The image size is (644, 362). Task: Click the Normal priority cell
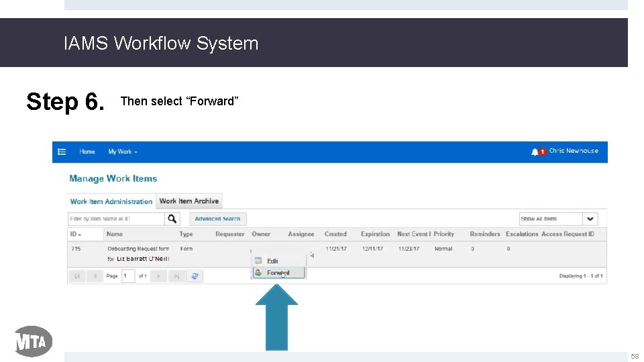click(443, 249)
